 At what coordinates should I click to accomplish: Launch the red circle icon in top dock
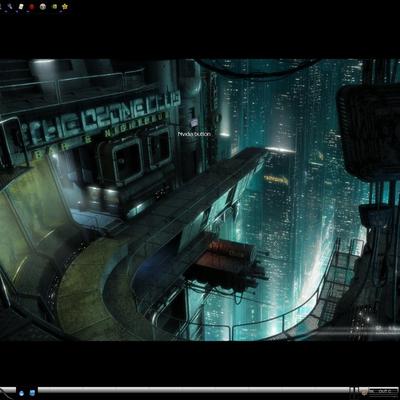click(32, 6)
